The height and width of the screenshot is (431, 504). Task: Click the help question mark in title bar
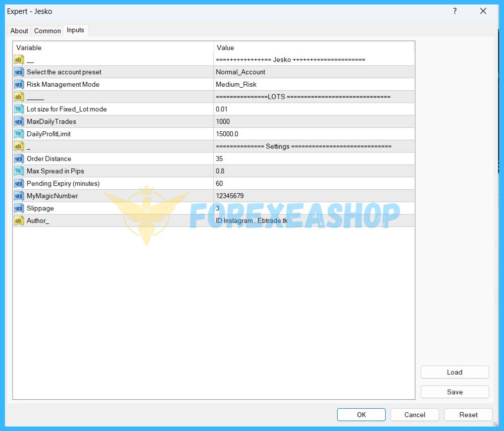coord(454,11)
